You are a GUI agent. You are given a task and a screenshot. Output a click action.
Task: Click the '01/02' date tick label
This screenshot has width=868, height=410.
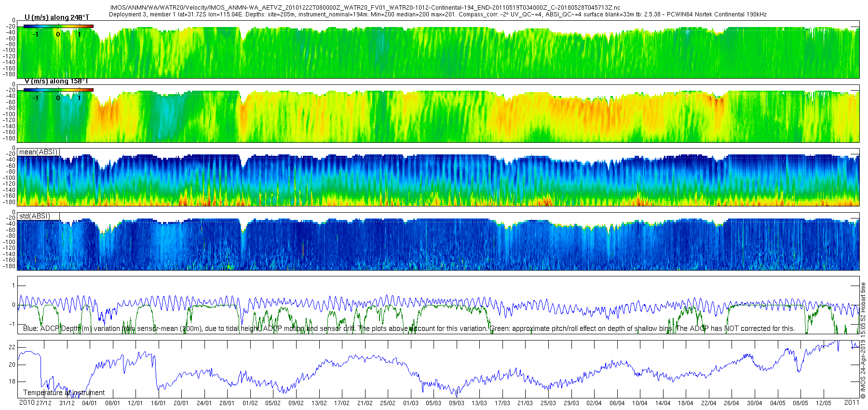click(x=250, y=403)
